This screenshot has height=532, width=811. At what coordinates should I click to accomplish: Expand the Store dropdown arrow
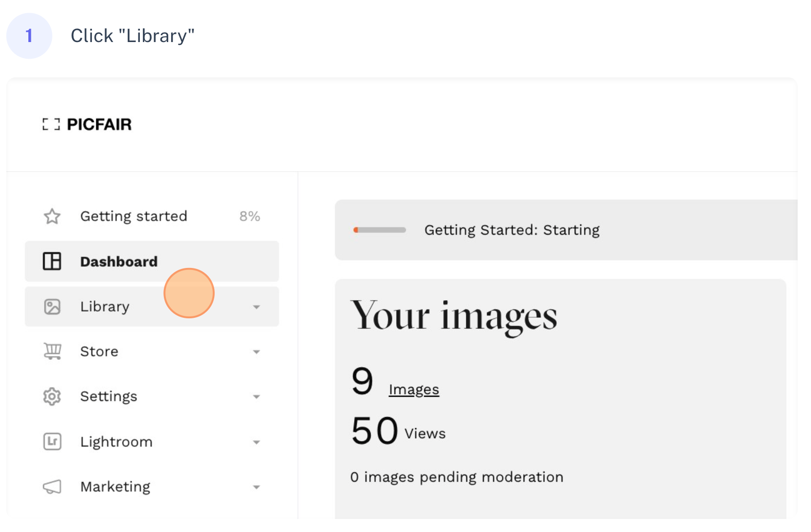coord(256,352)
